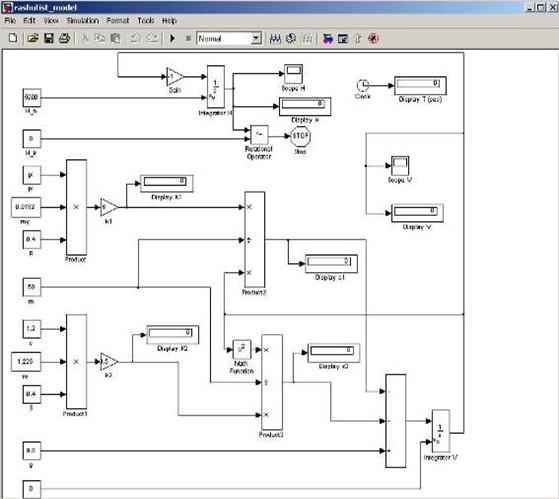Click the Model Explorer toolbar icon
Image resolution: width=559 pixels, height=499 pixels.
point(343,38)
